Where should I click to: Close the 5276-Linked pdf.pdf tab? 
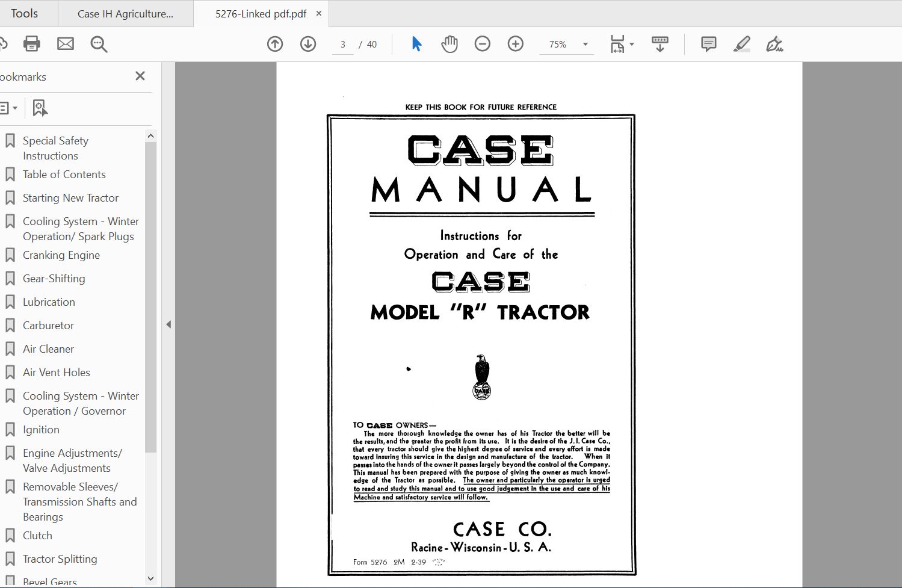point(319,13)
